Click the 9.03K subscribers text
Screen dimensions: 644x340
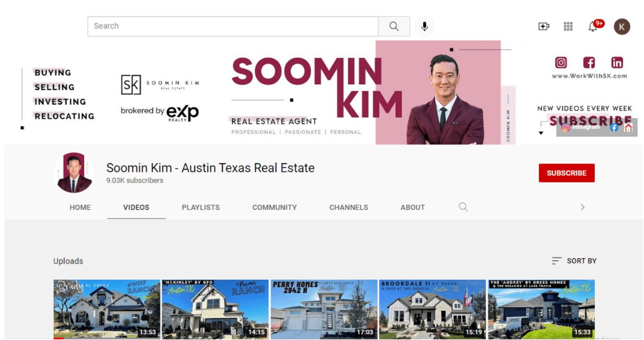click(135, 181)
